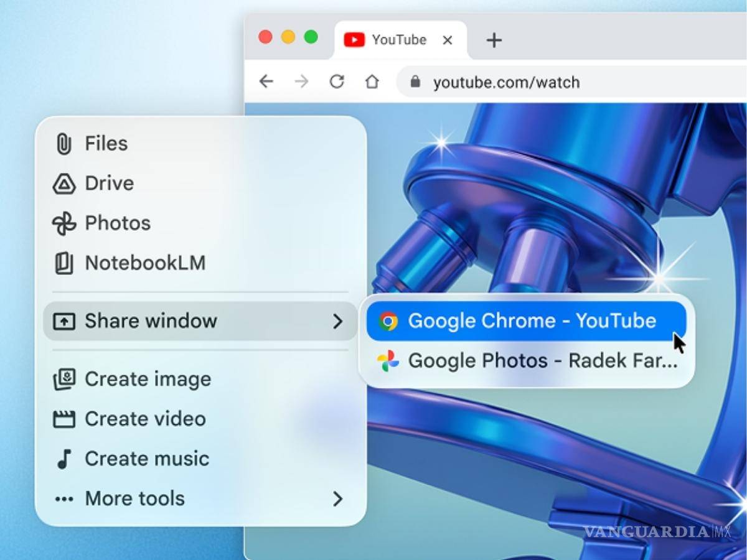Image resolution: width=747 pixels, height=560 pixels.
Task: Click the YouTube favicon on the browser tab
Action: point(354,39)
